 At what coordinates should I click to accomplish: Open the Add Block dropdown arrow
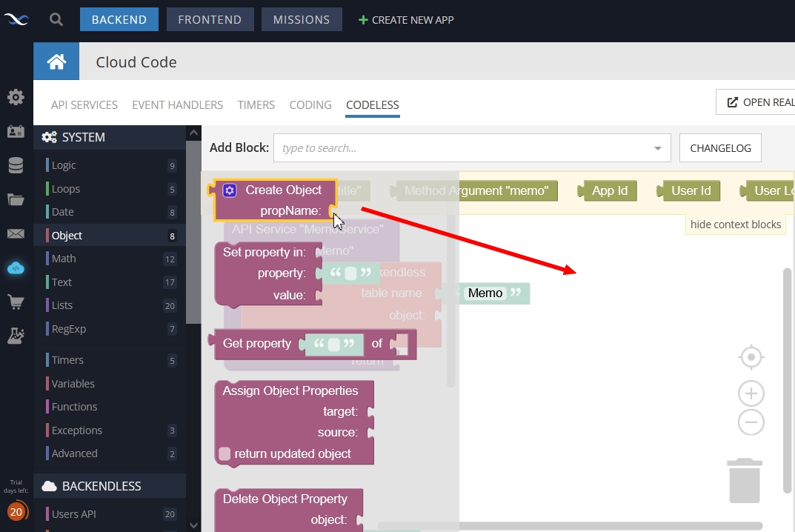pos(658,148)
